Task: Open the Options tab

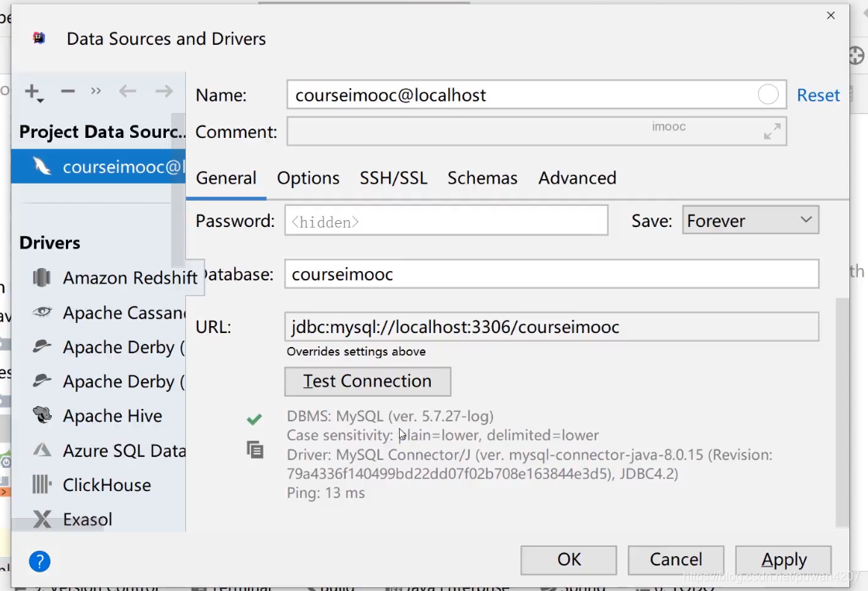Action: [308, 178]
